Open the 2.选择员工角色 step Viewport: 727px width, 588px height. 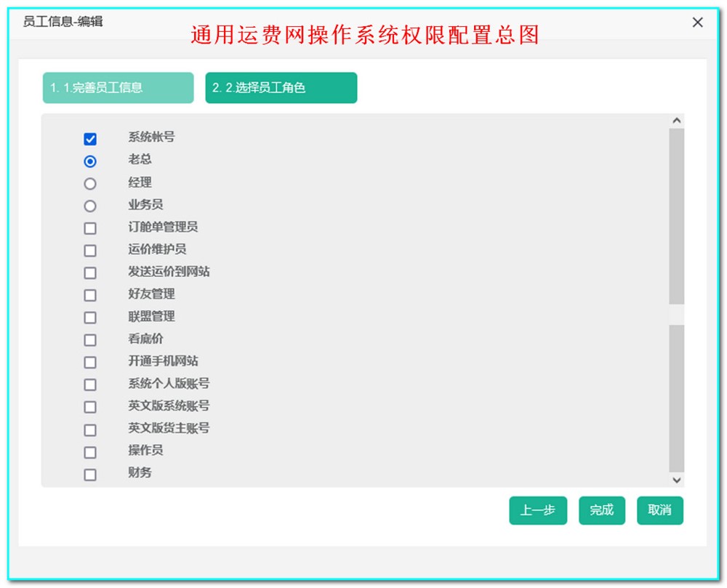(281, 87)
